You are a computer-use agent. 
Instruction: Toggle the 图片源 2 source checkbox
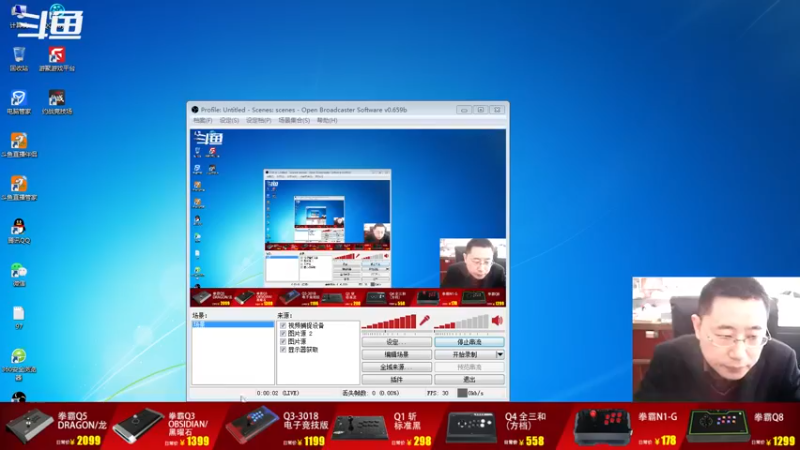(x=283, y=334)
